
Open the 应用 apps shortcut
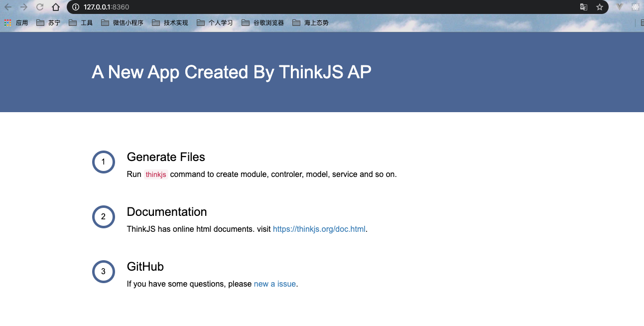pos(16,22)
